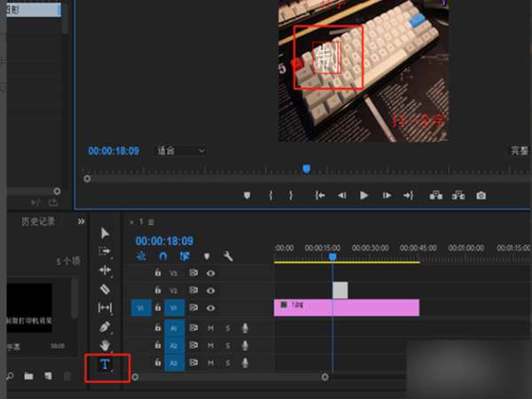Select the Type tool in toolbar
This screenshot has width=532, height=399.
pos(105,364)
